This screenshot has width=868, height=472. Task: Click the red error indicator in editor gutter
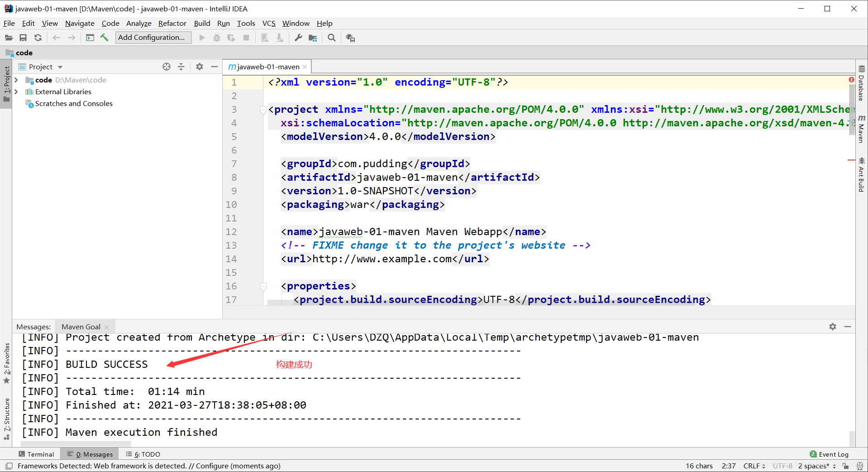click(x=851, y=80)
